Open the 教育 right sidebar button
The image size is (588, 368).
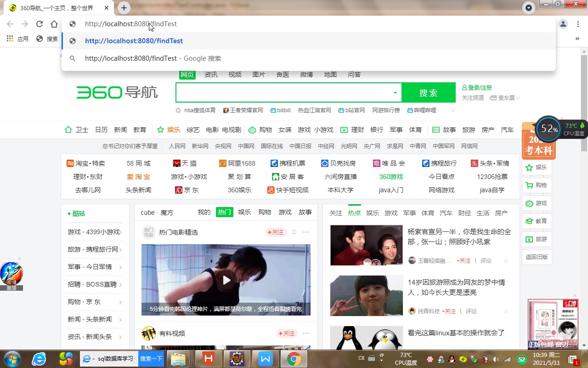tap(537, 221)
